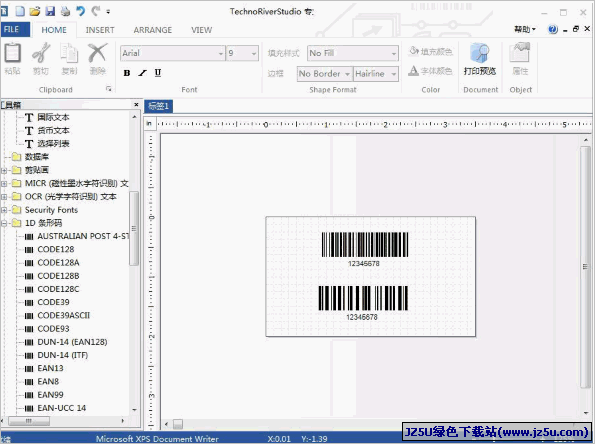This screenshot has height=444, width=595.
Task: Select the EAN13 barcode icon
Action: 29,369
